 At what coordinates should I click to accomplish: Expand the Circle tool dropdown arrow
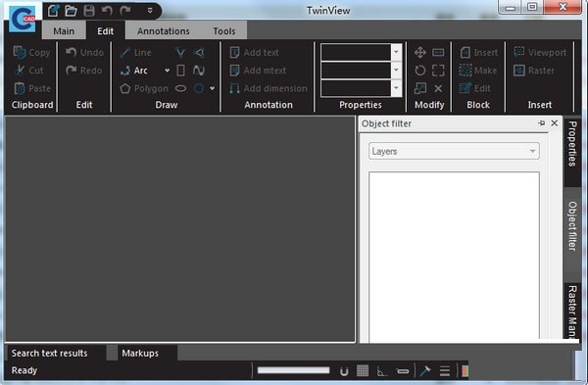(x=213, y=88)
